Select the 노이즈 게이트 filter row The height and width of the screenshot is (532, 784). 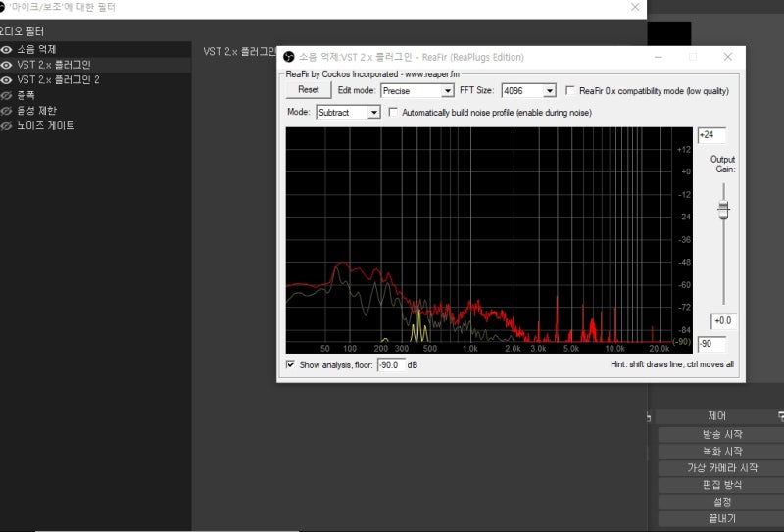point(95,126)
